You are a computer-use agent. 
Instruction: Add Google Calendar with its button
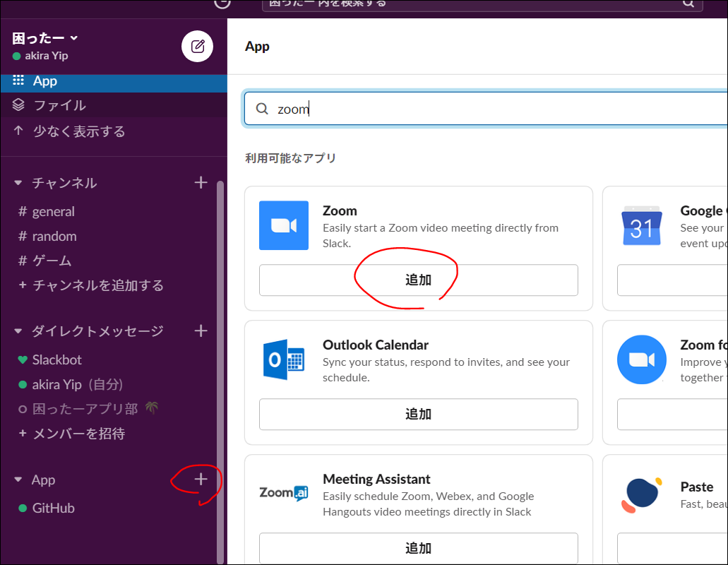672,280
